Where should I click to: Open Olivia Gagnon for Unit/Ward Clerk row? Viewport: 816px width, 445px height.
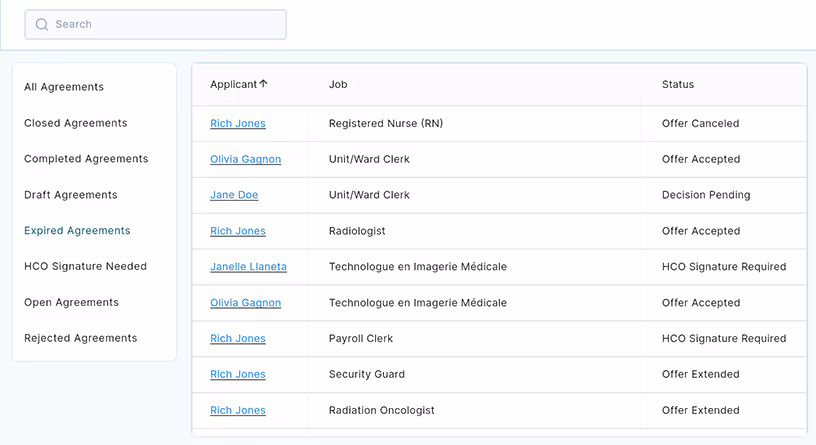point(246,159)
